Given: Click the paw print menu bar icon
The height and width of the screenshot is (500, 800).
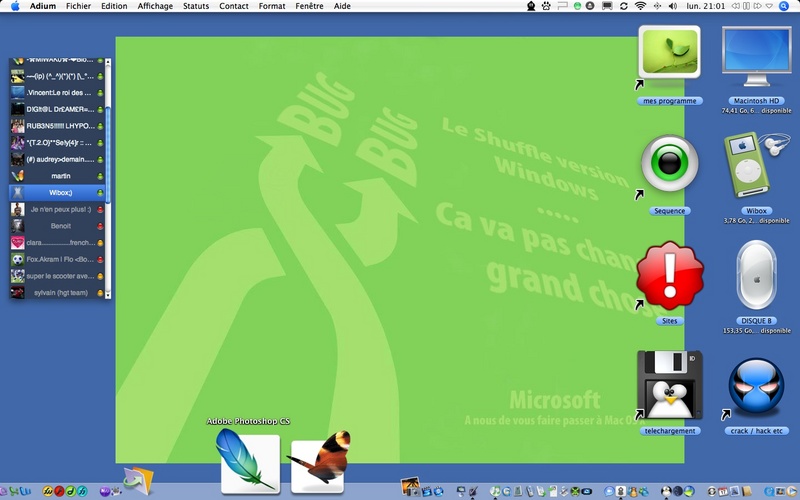Looking at the screenshot, I should (546, 6).
